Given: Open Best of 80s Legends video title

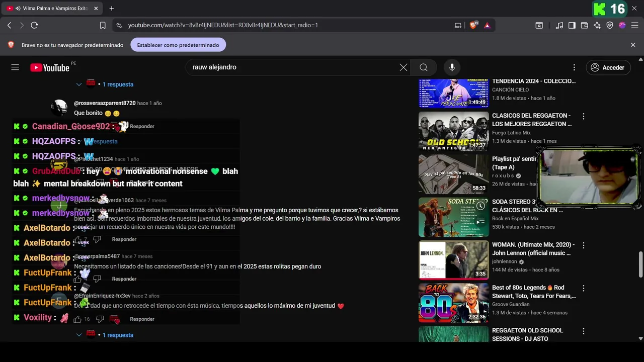Looking at the screenshot, I should click(534, 292).
